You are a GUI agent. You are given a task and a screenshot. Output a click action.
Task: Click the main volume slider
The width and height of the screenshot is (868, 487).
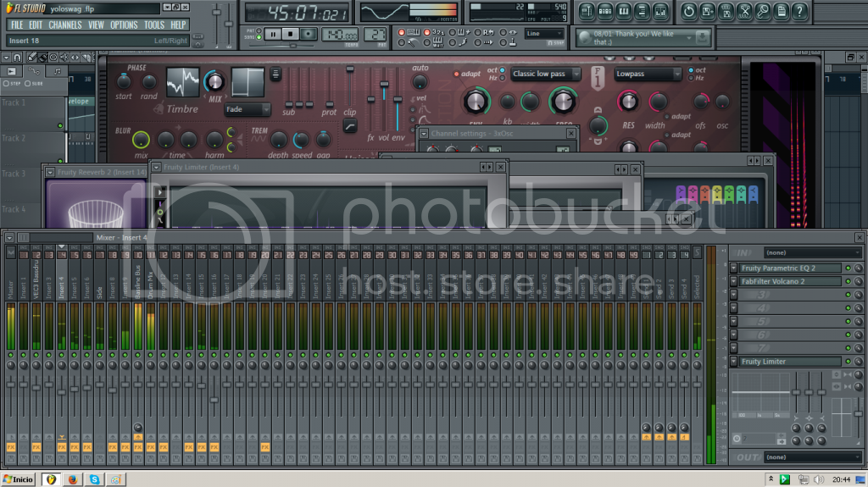pos(216,12)
